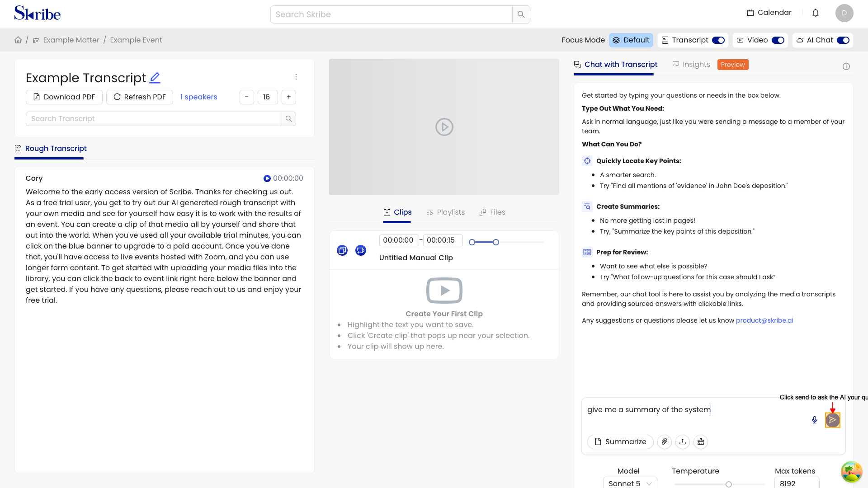Decrease font size with minus button
This screenshot has height=488, width=868.
(247, 97)
